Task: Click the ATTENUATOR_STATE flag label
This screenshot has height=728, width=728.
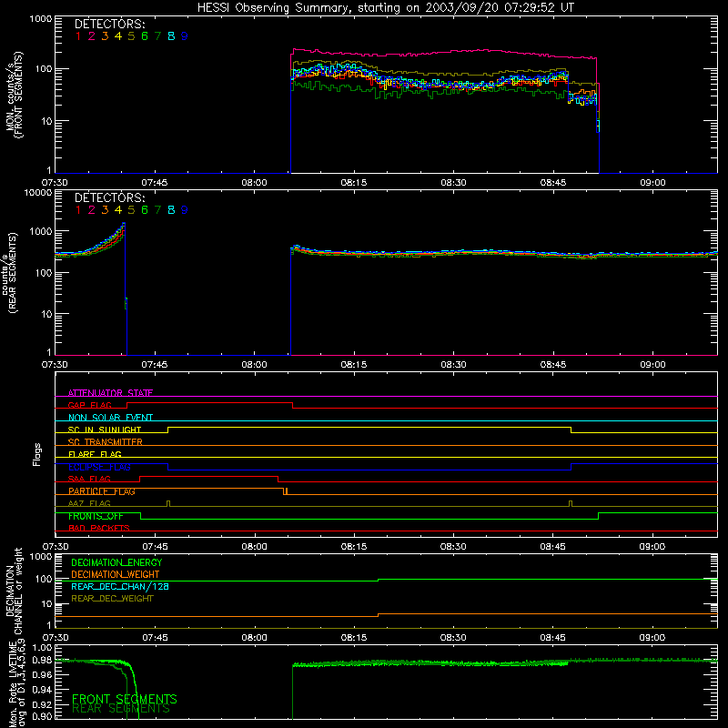Action: (x=110, y=393)
